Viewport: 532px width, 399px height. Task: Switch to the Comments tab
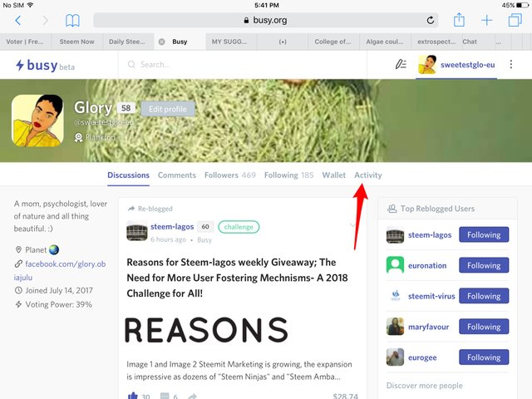[177, 175]
